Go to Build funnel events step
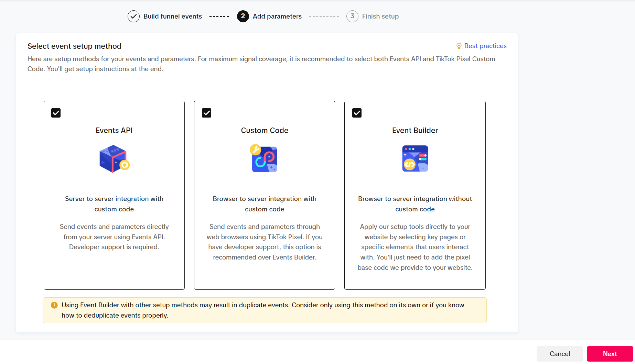This screenshot has width=635, height=364. coord(173,16)
